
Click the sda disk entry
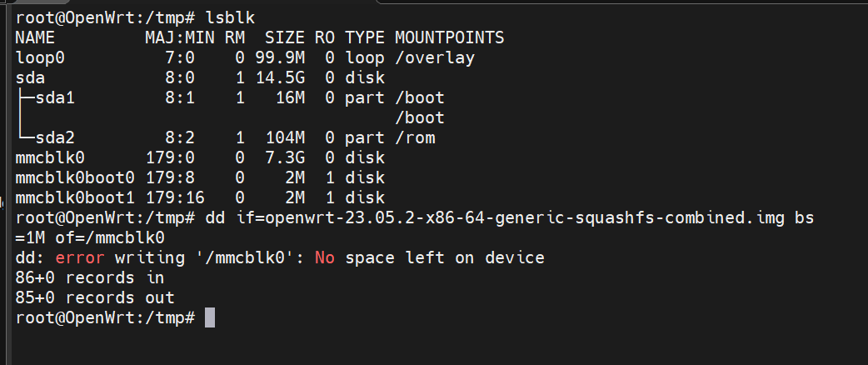(31, 77)
